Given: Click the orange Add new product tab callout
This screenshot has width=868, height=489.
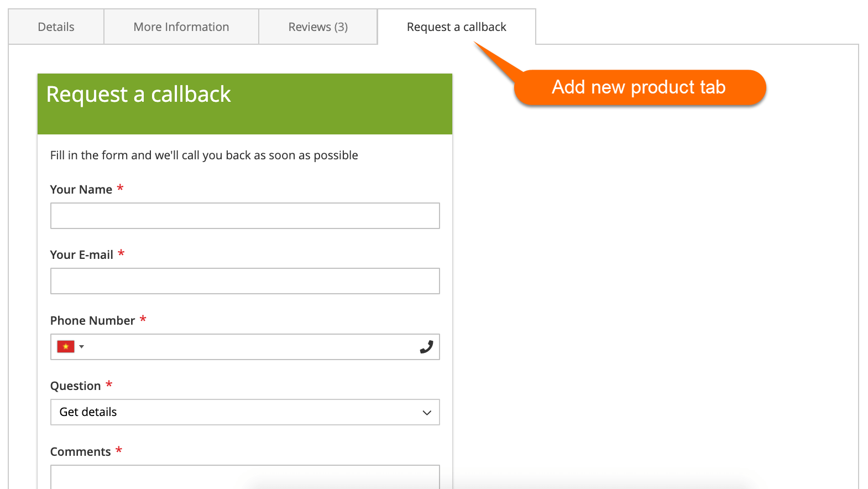Looking at the screenshot, I should (640, 87).
